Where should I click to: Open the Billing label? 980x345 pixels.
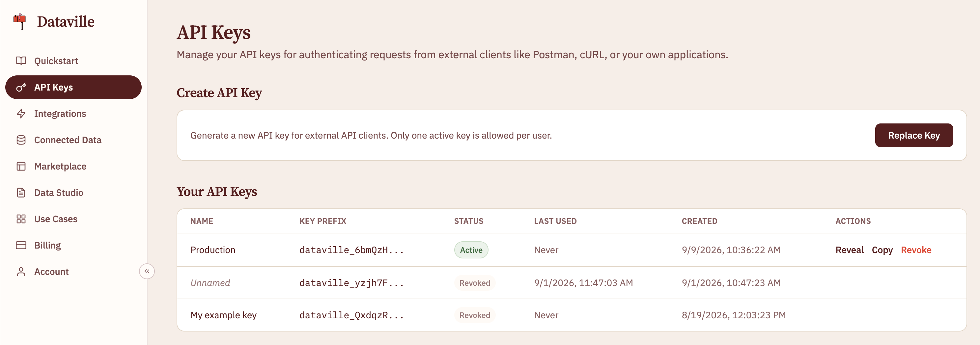[47, 245]
